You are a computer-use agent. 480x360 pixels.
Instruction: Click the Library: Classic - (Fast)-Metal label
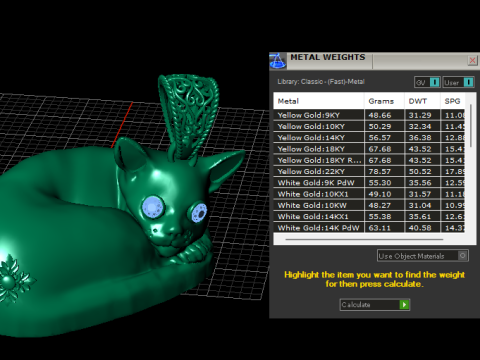321,82
